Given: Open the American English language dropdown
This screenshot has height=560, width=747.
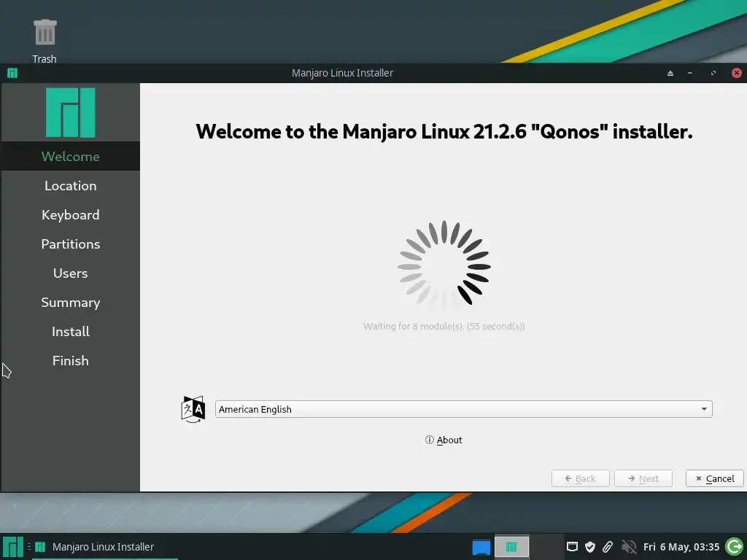Looking at the screenshot, I should 463,409.
